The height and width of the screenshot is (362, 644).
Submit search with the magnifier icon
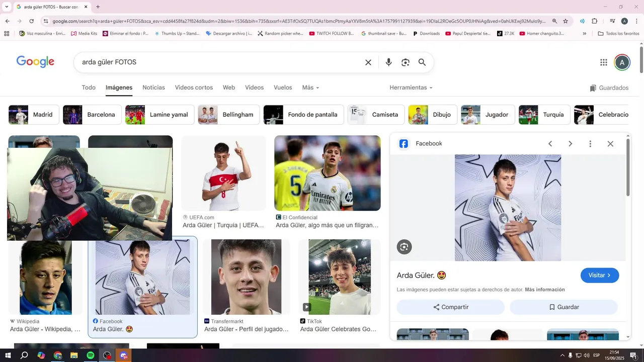coord(422,62)
